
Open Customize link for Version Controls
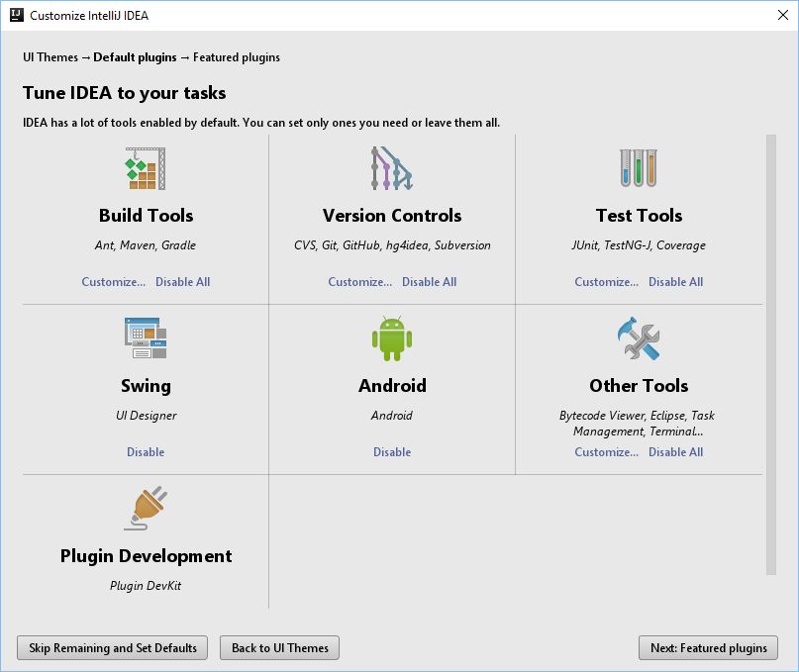click(x=359, y=282)
